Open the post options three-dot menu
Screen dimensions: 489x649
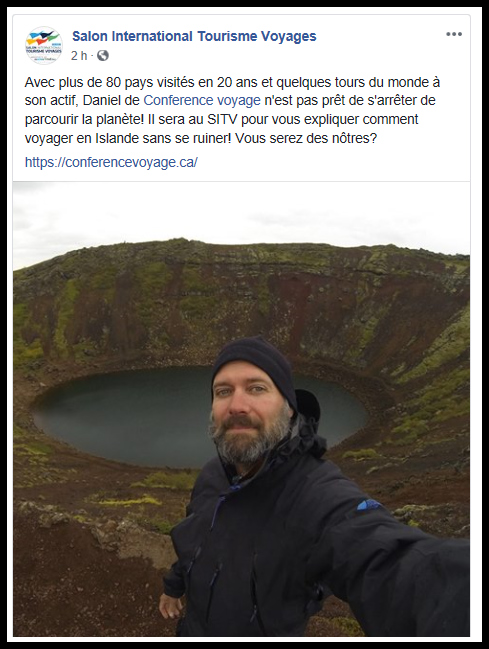(454, 34)
